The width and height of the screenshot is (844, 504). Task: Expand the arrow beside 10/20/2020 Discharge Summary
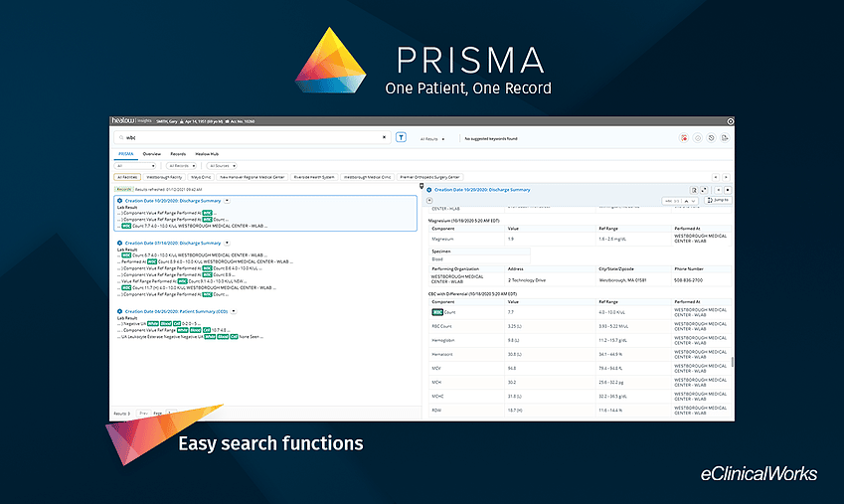pos(227,201)
